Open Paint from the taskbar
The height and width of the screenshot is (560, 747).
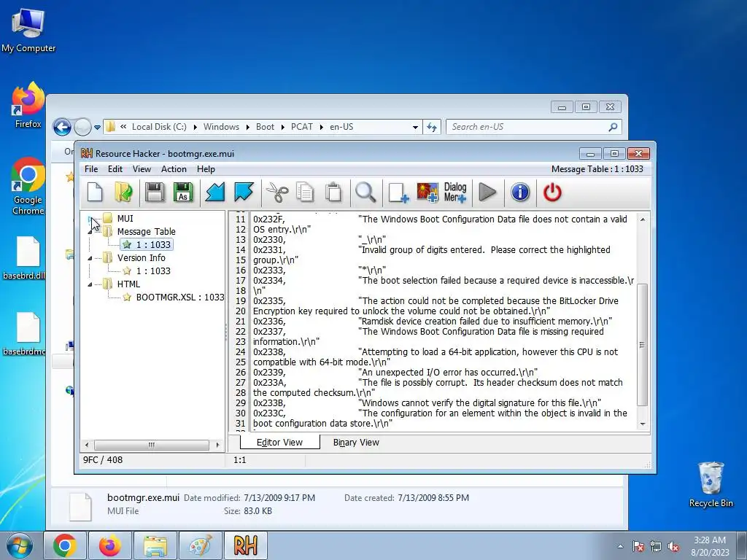201,545
